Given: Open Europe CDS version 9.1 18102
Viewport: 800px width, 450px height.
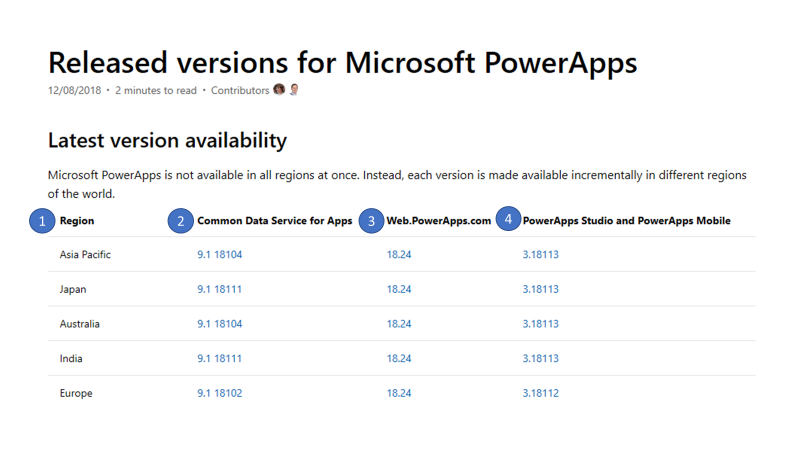Looking at the screenshot, I should click(x=219, y=393).
